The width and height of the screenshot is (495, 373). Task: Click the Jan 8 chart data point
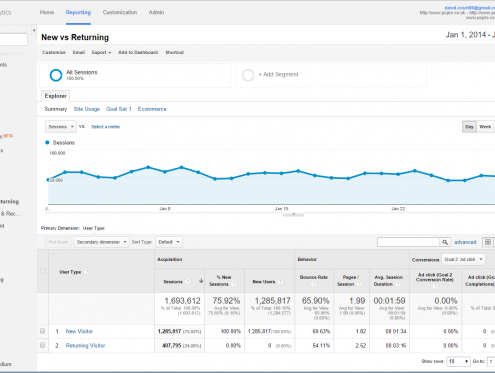(x=165, y=172)
